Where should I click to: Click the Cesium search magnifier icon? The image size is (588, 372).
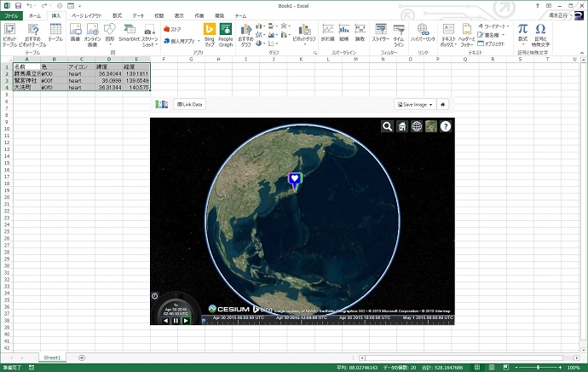(387, 126)
